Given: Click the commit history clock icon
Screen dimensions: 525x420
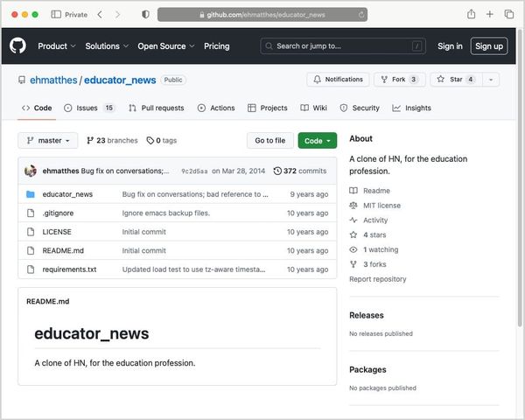Looking at the screenshot, I should pyautogui.click(x=277, y=171).
